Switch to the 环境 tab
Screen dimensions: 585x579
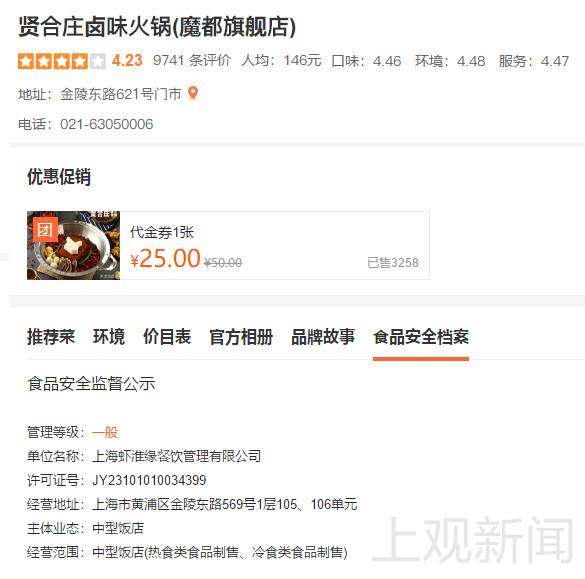click(109, 337)
